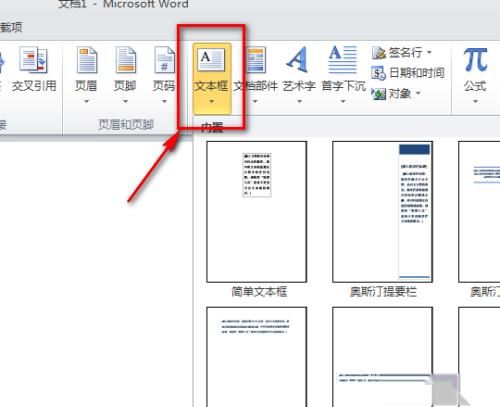
Task: Open the 艺术字 WordArt icon
Action: point(298,60)
